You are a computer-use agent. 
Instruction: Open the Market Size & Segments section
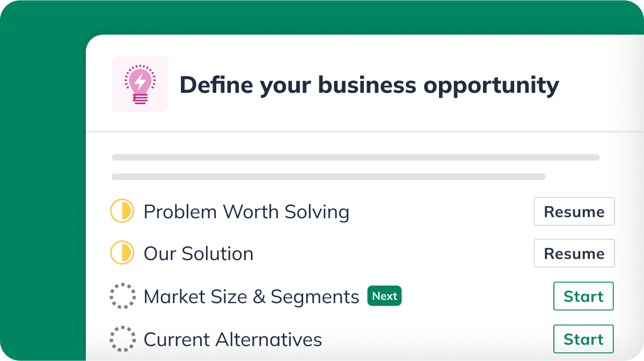(x=251, y=296)
